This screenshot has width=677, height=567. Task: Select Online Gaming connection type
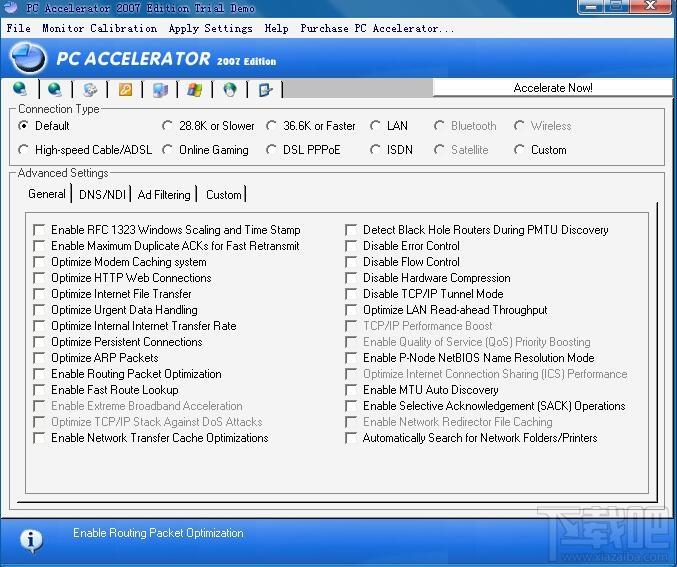click(206, 150)
